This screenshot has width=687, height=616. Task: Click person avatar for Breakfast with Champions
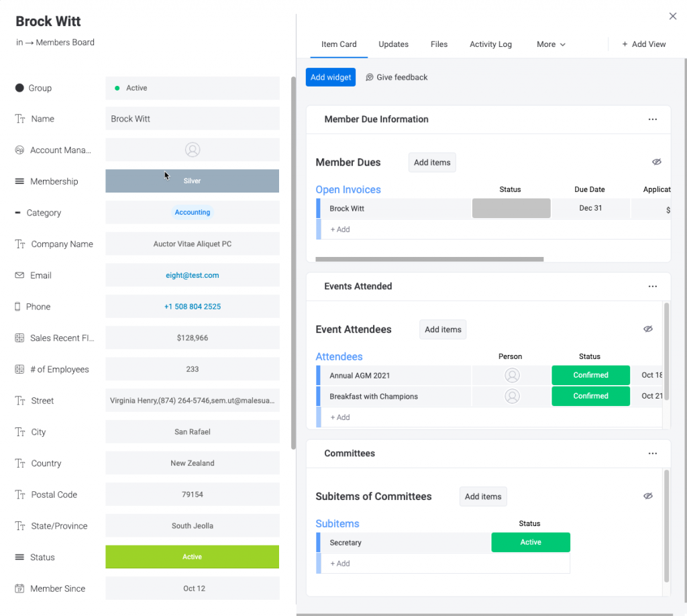coord(512,397)
